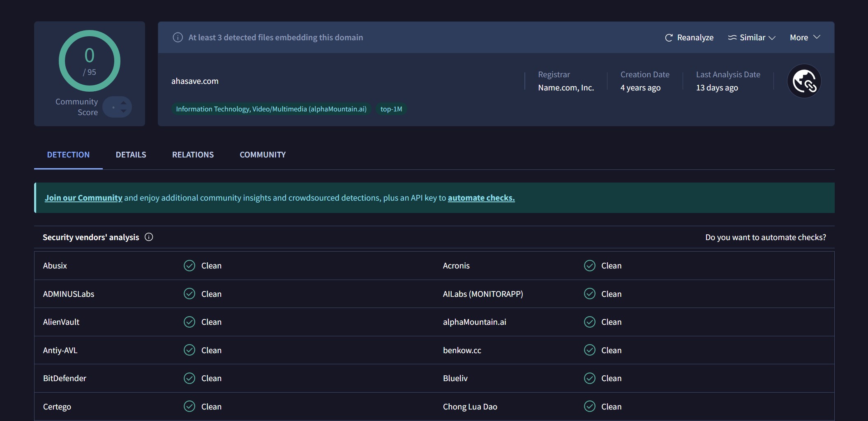Open the Similar dropdown menu
This screenshot has height=421, width=868.
coord(752,38)
